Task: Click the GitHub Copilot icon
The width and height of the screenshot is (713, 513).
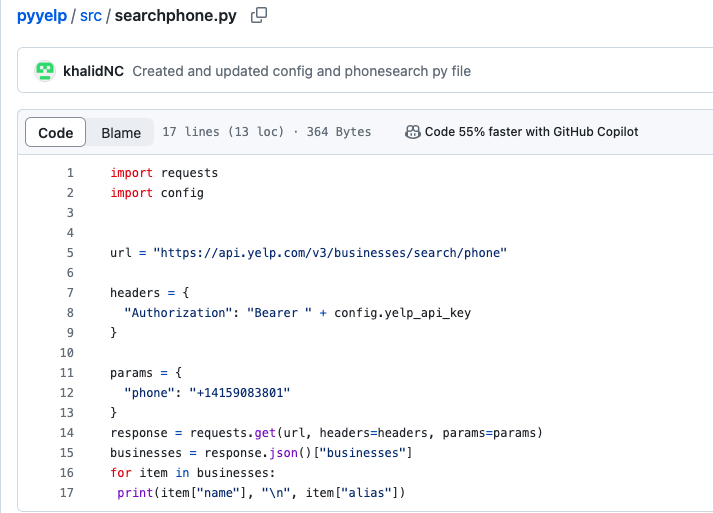Action: (412, 132)
